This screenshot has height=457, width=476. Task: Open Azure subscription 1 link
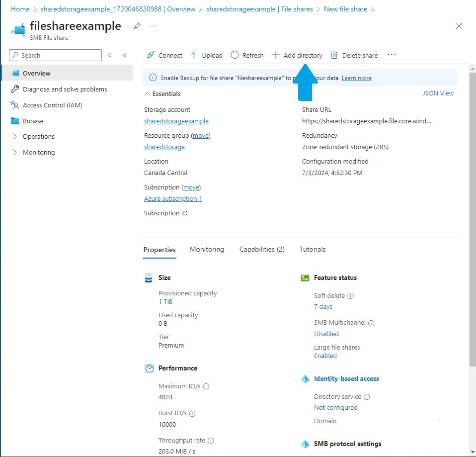(173, 199)
